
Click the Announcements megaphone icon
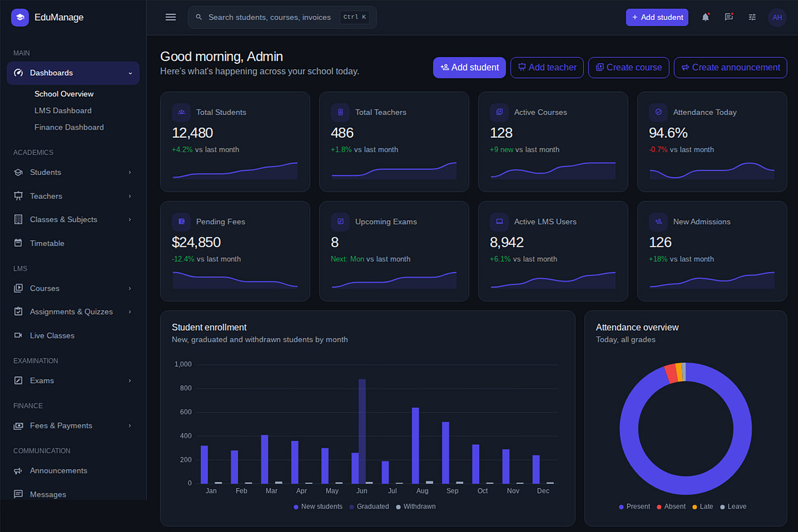click(18, 471)
